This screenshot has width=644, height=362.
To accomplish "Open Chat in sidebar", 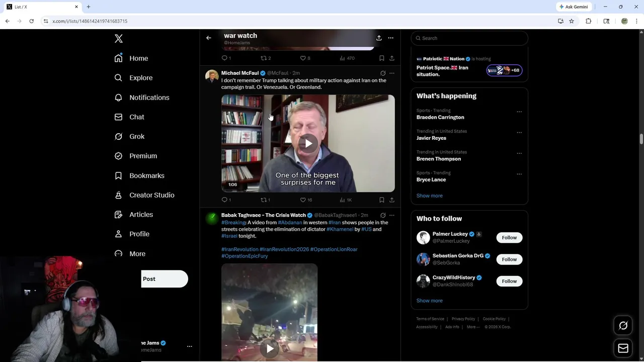I will pos(129,117).
